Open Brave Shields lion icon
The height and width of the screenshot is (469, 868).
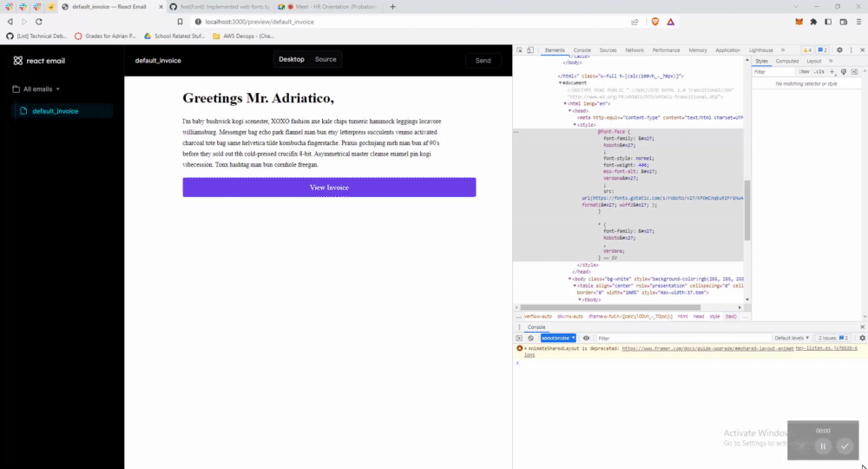[655, 22]
